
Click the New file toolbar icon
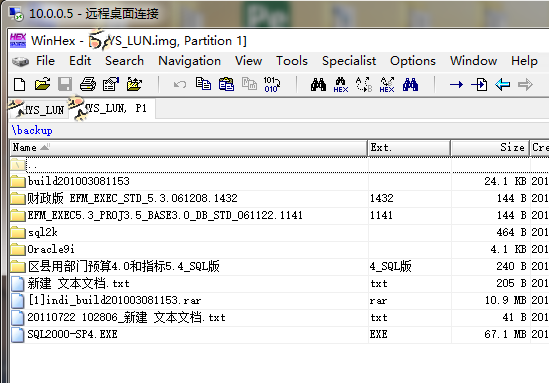(x=19, y=84)
